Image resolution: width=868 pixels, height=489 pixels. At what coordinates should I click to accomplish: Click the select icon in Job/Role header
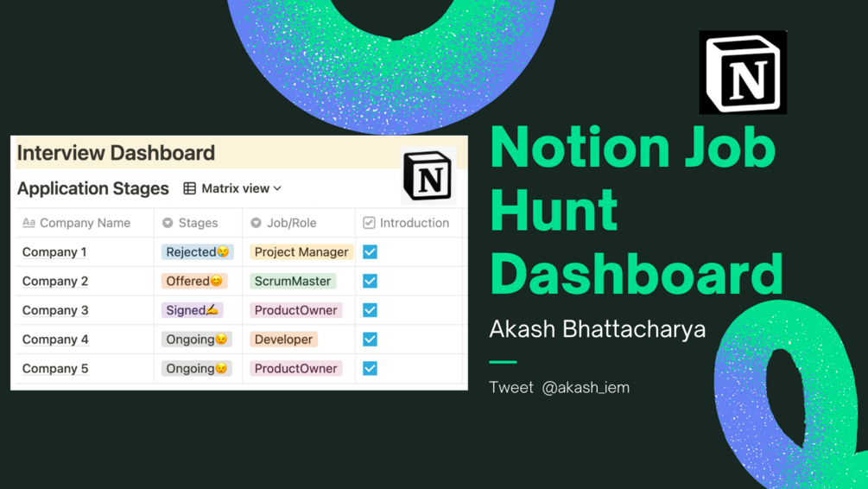tap(256, 223)
